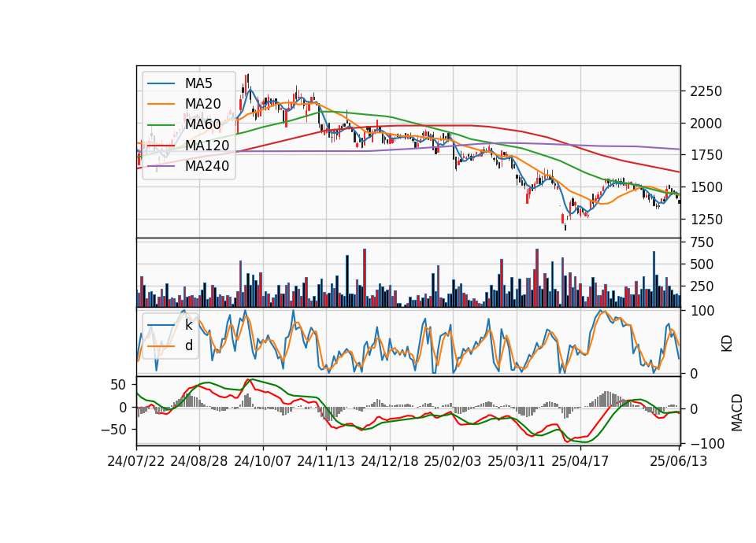The height and width of the screenshot is (543, 756).
Task: Click the MA240 legend label
Action: point(207,166)
